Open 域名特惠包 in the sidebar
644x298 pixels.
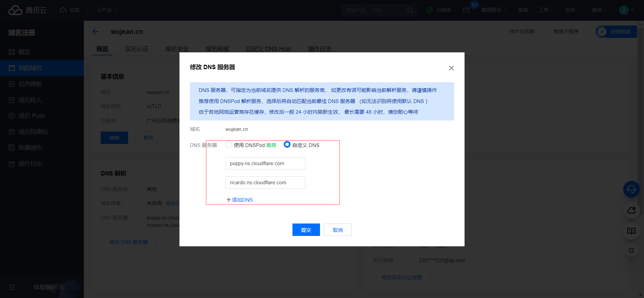tap(42, 132)
